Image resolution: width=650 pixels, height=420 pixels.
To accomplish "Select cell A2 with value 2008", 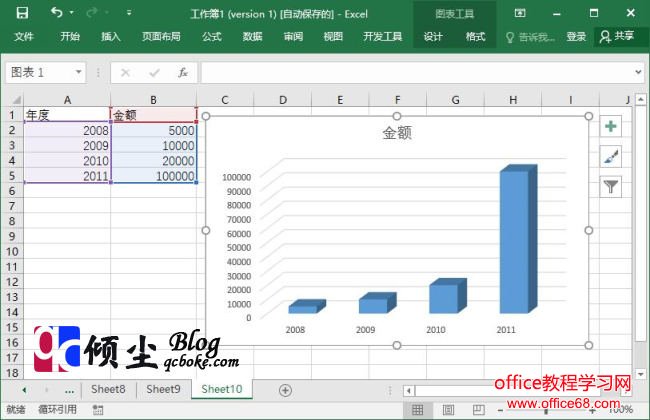I will tap(67, 130).
